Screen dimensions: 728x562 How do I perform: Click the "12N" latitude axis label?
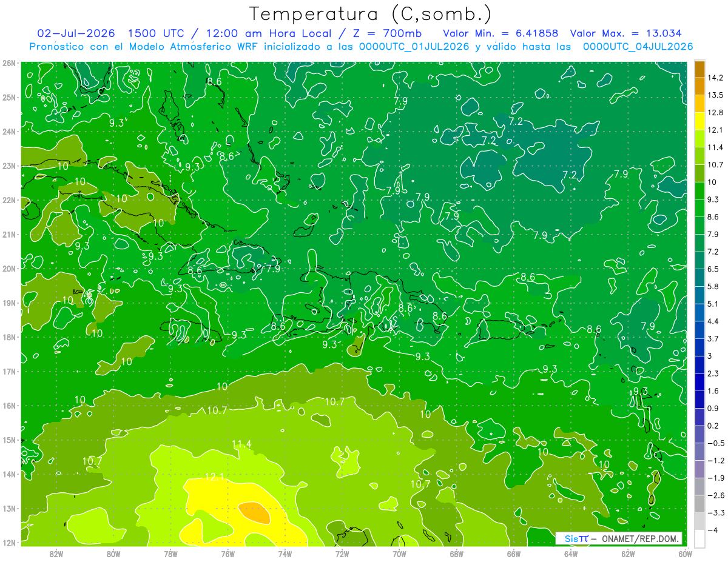pyautogui.click(x=9, y=543)
